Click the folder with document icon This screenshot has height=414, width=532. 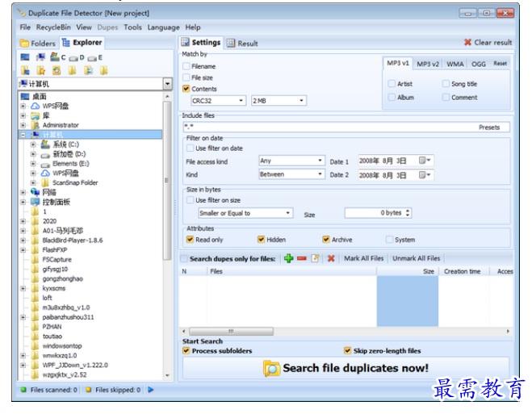88,70
